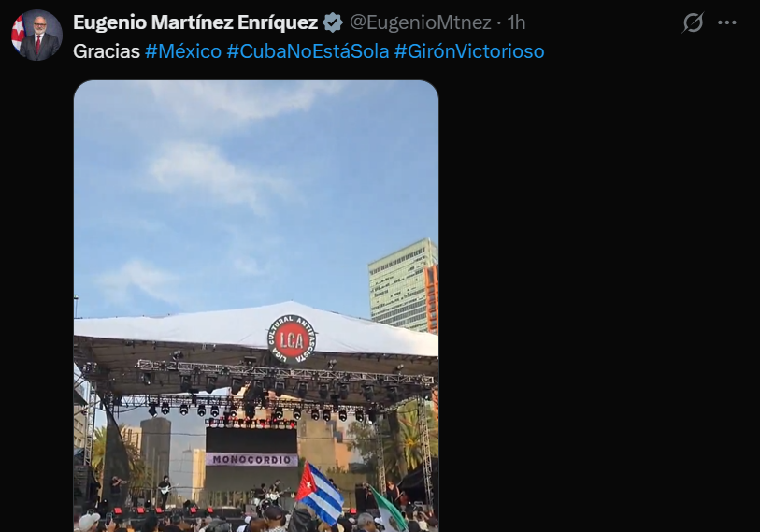Click the display name Eugenio Martínez Enríquez

pyautogui.click(x=195, y=22)
